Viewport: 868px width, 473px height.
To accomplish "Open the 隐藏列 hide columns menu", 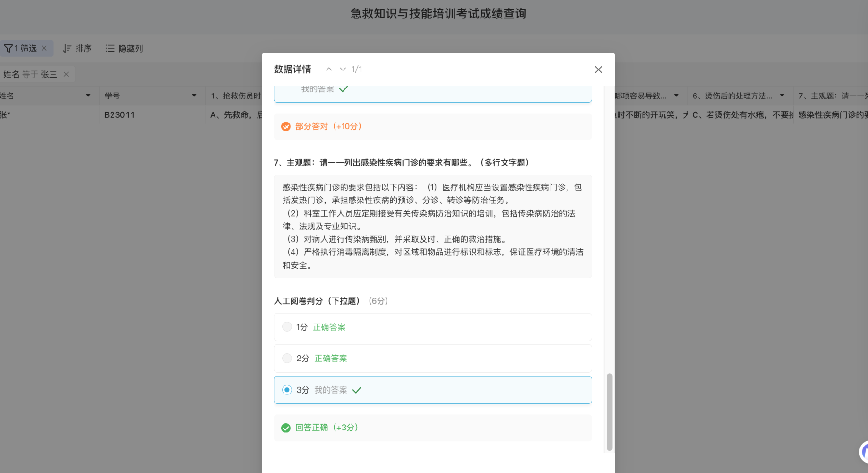I will pyautogui.click(x=124, y=48).
